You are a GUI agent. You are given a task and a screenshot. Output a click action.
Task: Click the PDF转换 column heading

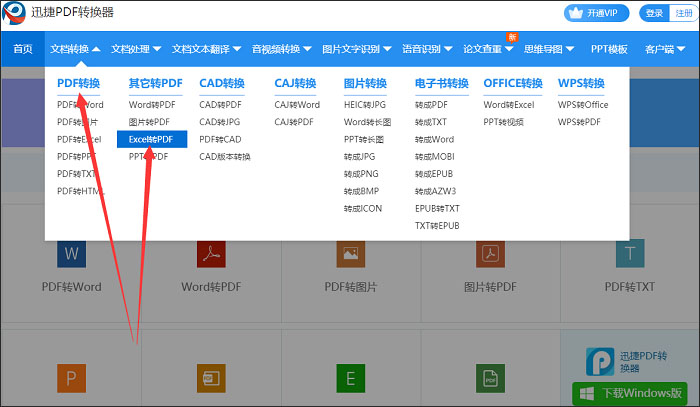point(79,83)
